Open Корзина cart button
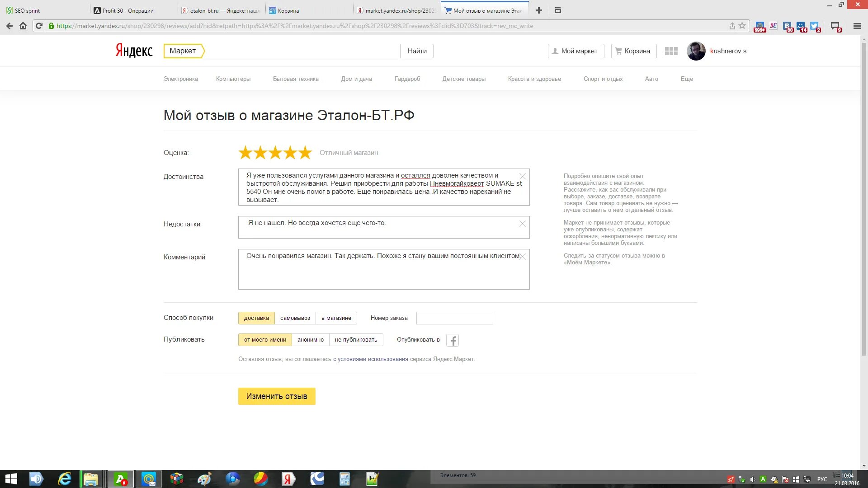This screenshot has height=488, width=868. coord(633,51)
